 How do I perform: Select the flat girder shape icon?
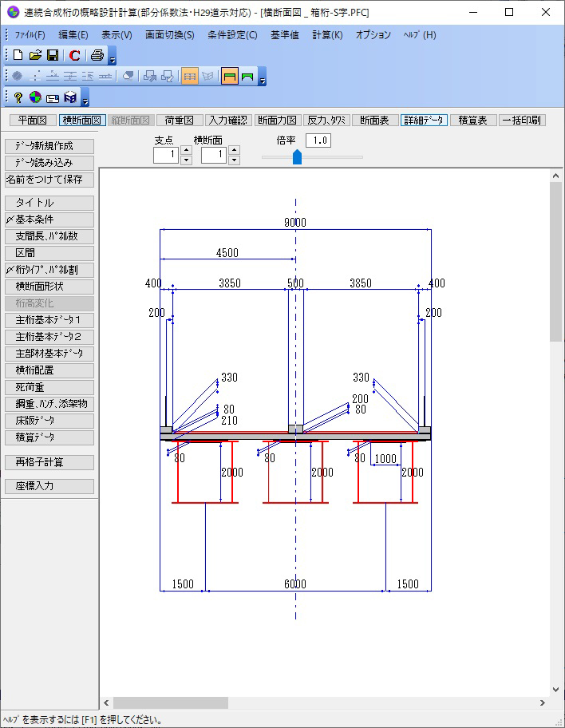[x=229, y=76]
